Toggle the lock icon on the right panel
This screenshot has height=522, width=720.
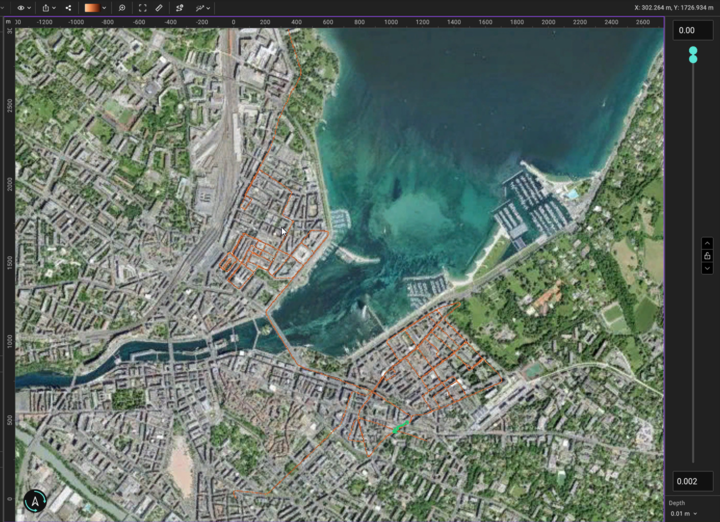click(707, 256)
